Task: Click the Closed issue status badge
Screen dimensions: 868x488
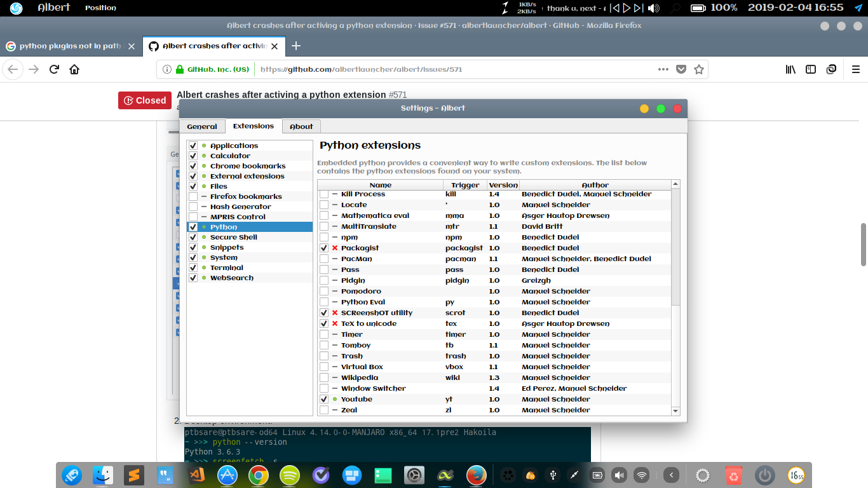Action: (144, 100)
